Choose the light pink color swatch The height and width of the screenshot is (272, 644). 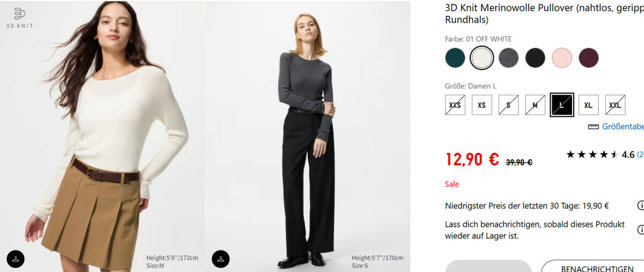coord(562,58)
